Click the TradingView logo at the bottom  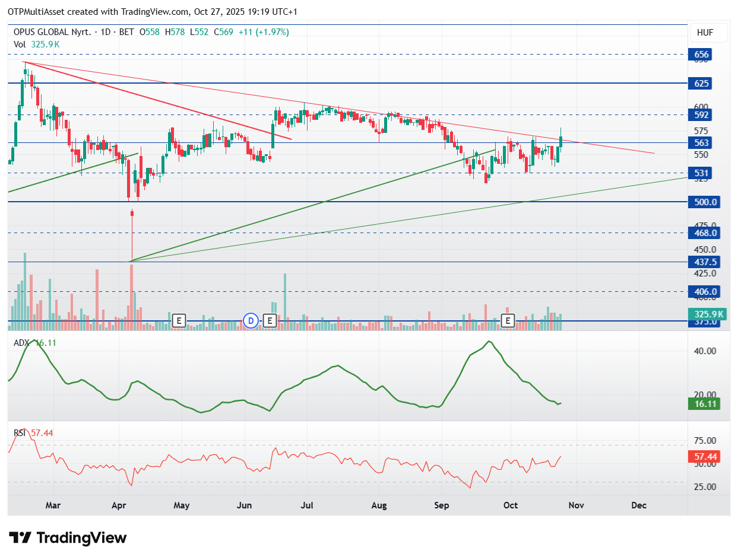(68, 538)
